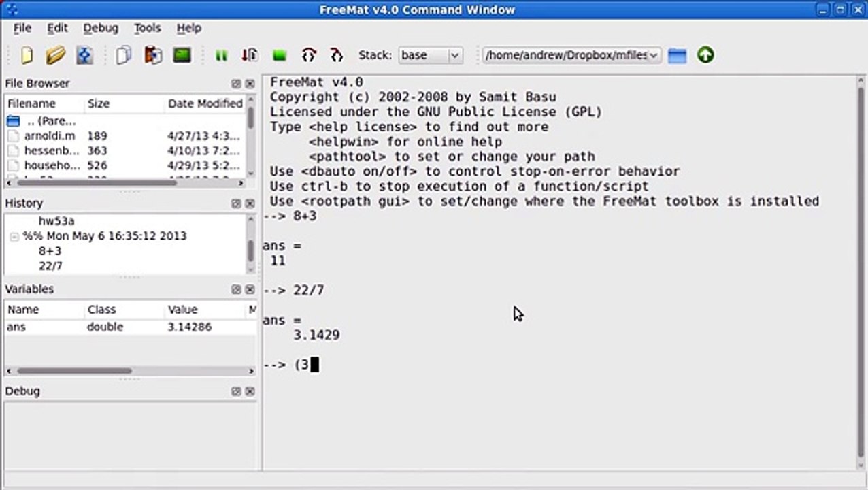Click the new file icon in toolbar
The image size is (868, 490).
27,55
